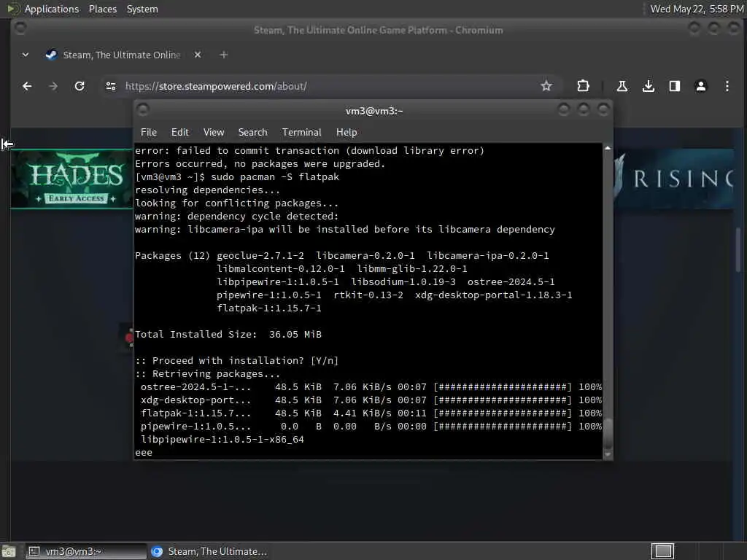Toggle the side panel icon
Viewport: 747px width, 560px height.
[x=675, y=86]
